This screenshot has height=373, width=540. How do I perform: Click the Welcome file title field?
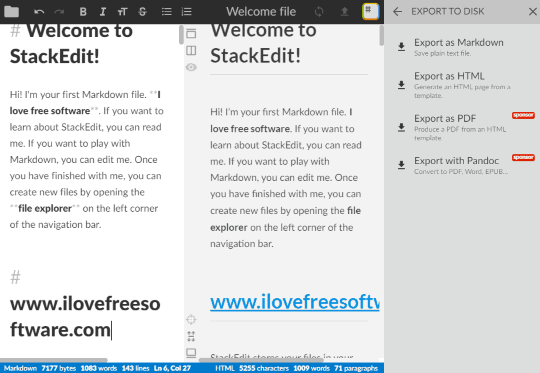[x=261, y=12]
